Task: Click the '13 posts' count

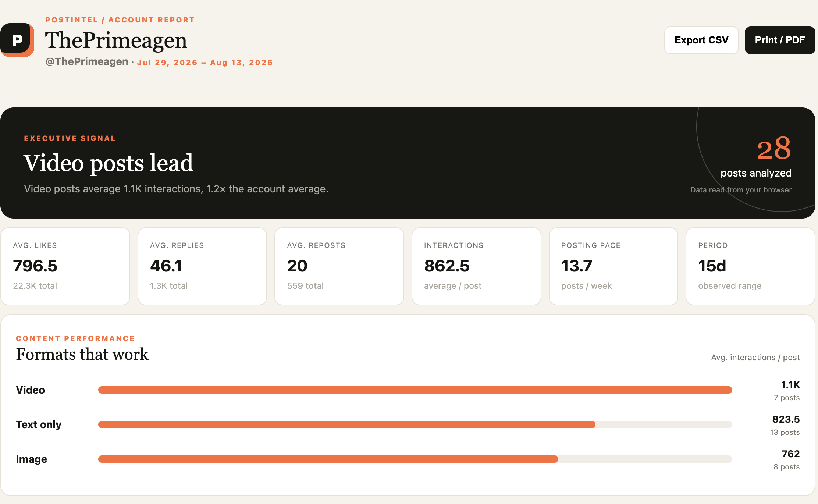Action: tap(785, 432)
